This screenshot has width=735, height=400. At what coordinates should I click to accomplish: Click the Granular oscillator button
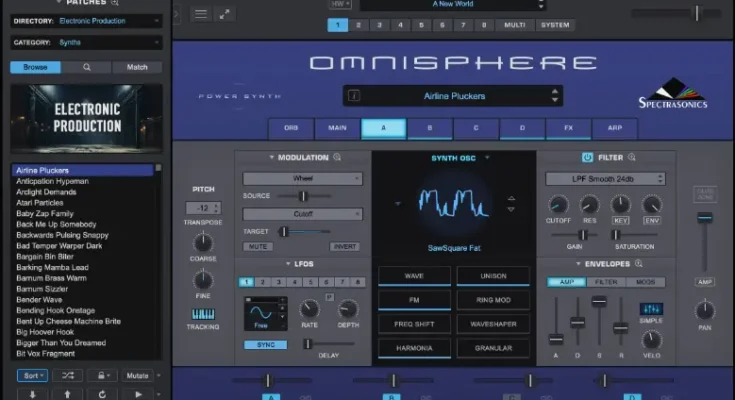[493, 349]
